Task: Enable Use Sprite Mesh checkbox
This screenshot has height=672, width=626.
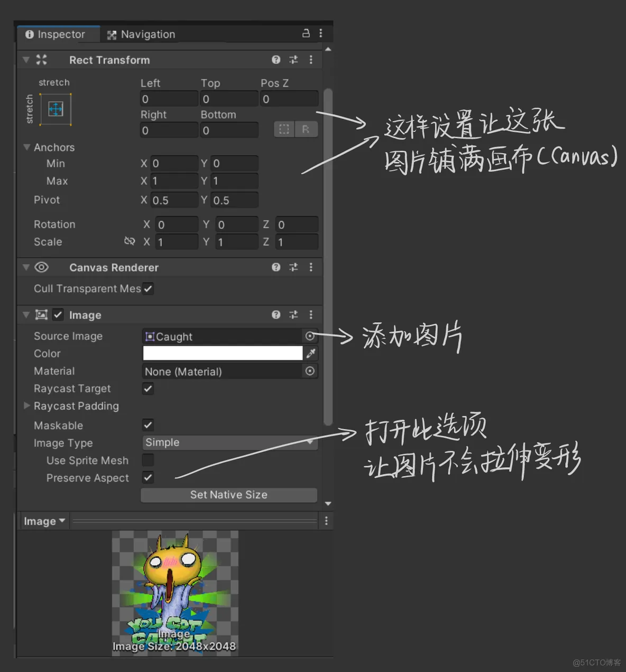Action: click(x=148, y=460)
